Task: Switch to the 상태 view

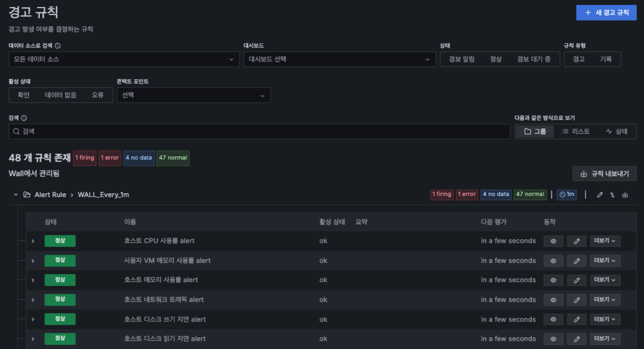Action: click(616, 132)
